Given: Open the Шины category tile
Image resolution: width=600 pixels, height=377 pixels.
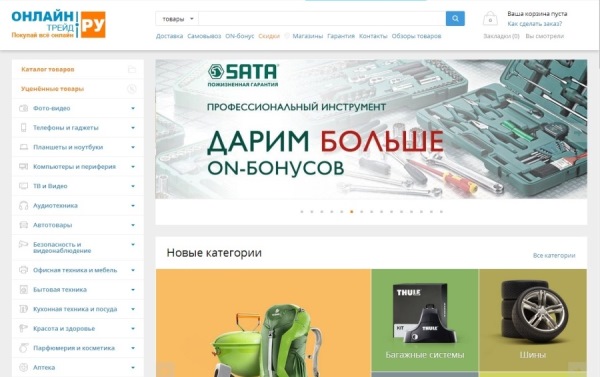Looking at the screenshot, I should tap(533, 320).
